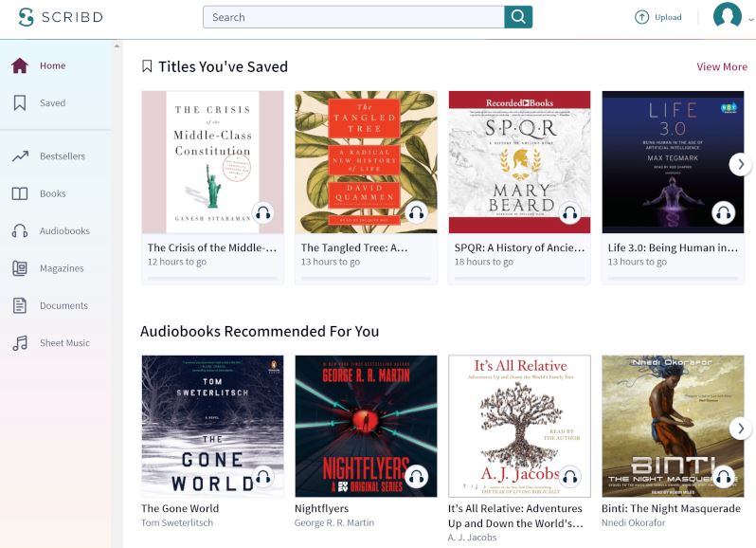Screen dimensions: 756x548
Task: Open The Tangled Tree: A... title link
Action: coord(354,248)
